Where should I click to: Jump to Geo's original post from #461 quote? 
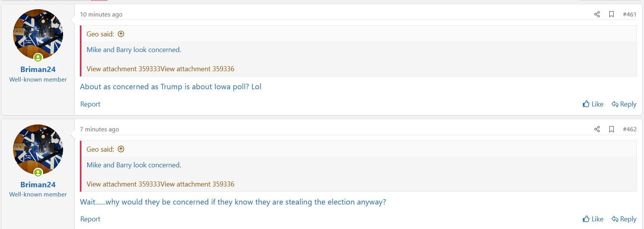pyautogui.click(x=121, y=34)
